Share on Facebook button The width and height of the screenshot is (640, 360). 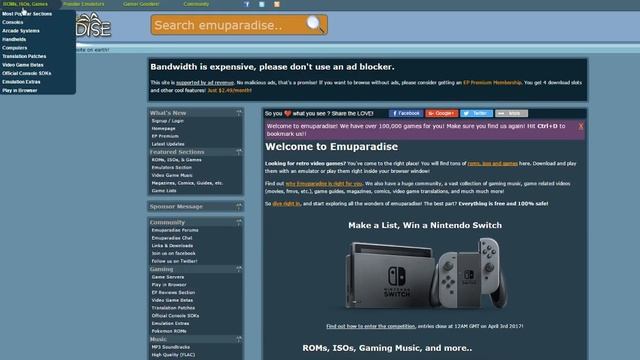[x=406, y=113]
